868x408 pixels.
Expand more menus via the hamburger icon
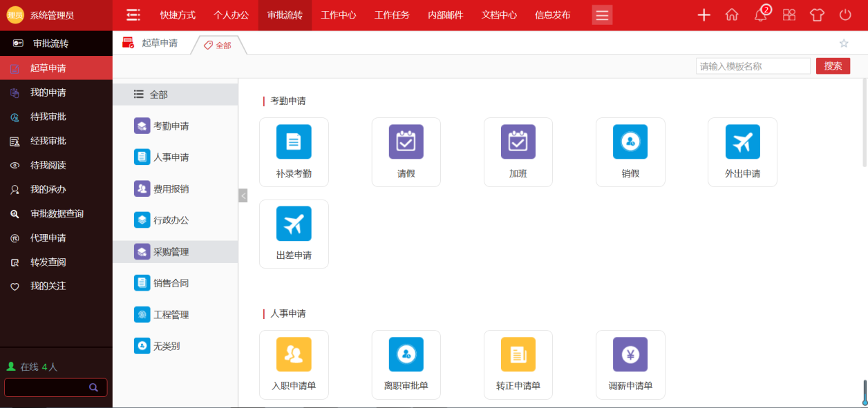(601, 14)
